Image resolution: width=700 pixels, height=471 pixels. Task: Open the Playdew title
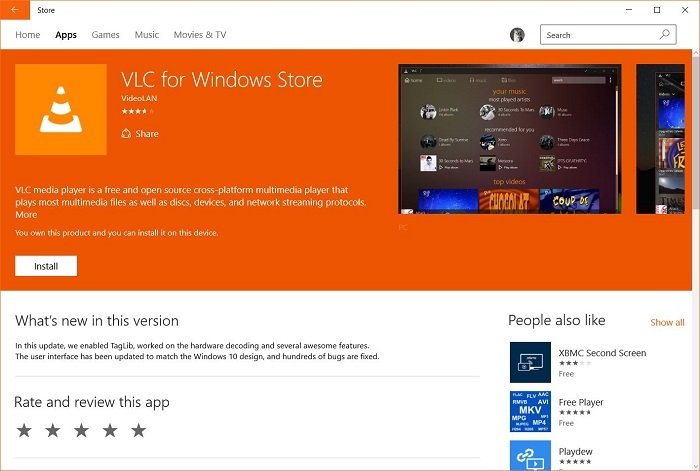575,451
